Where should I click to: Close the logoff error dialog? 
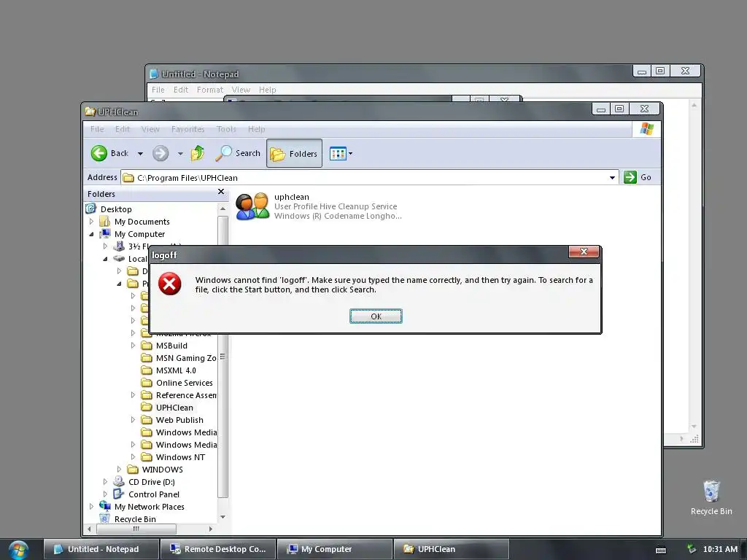[584, 252]
